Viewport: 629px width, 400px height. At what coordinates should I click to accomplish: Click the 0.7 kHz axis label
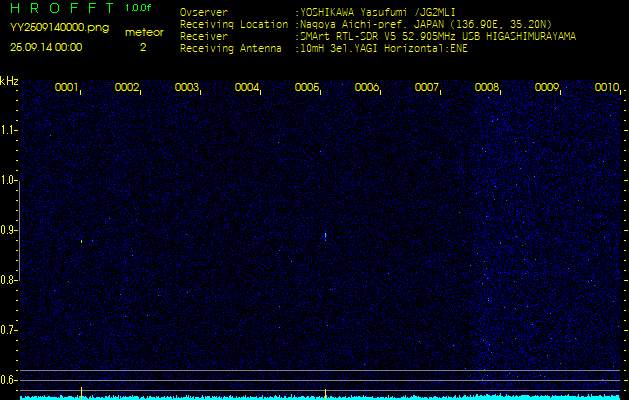pyautogui.click(x=8, y=330)
